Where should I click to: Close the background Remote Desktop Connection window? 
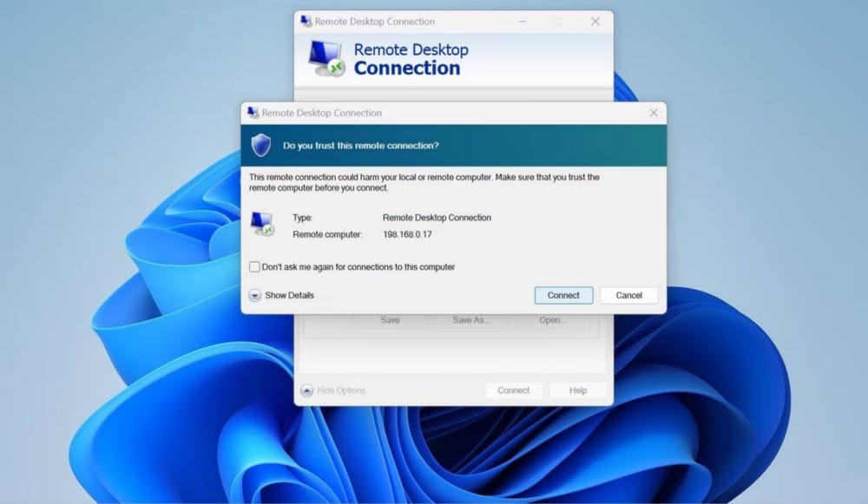[595, 22]
